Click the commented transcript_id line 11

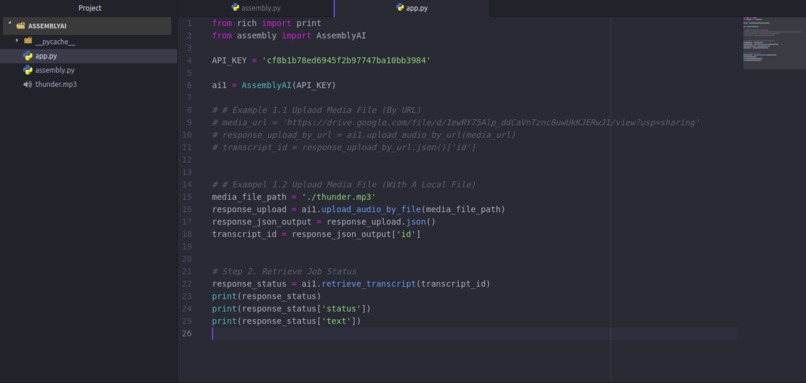coord(344,148)
